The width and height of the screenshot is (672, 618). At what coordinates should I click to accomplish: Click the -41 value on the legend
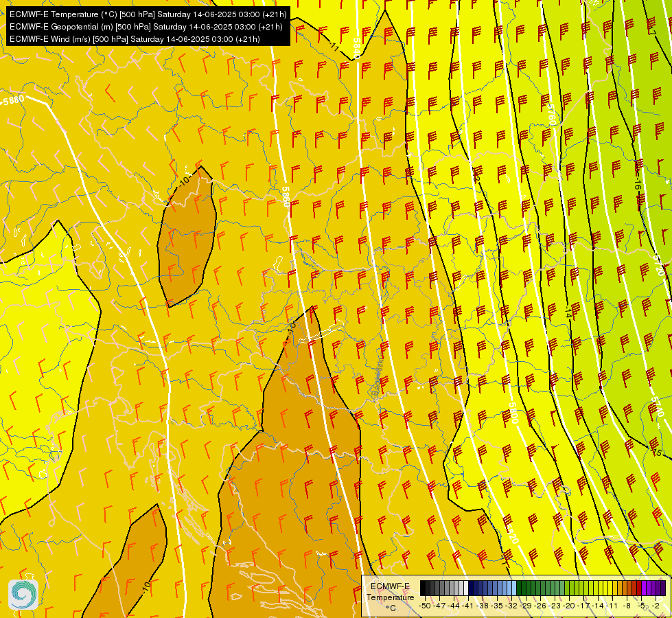[x=467, y=606]
